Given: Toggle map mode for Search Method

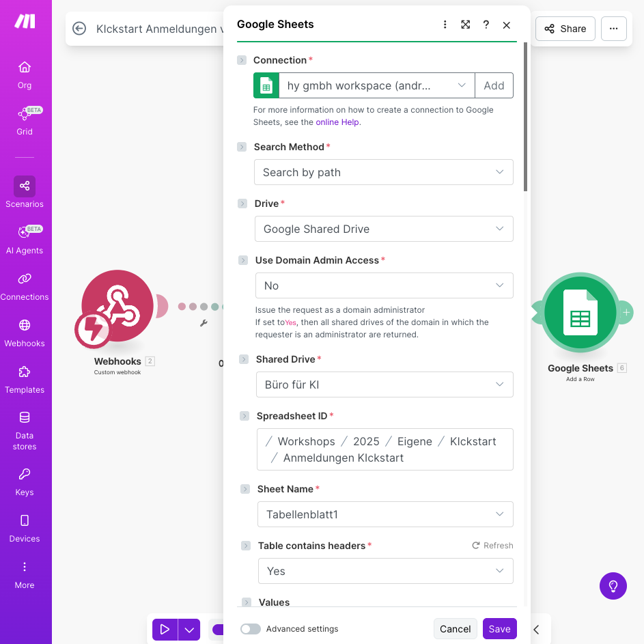Looking at the screenshot, I should [x=242, y=147].
